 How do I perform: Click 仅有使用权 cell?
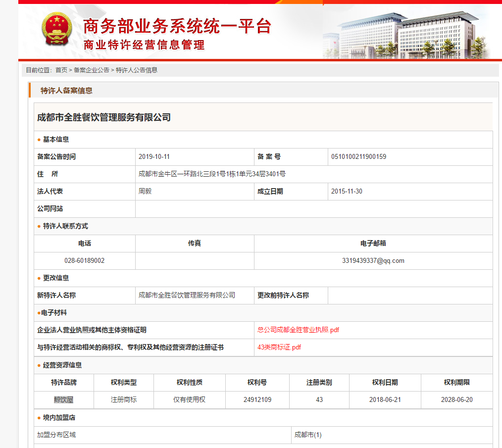189,399
